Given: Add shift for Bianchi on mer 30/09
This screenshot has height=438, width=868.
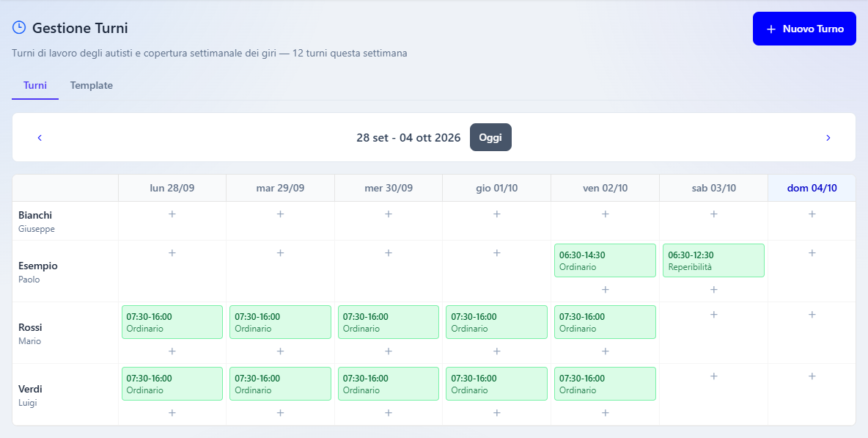Looking at the screenshot, I should click(x=389, y=213).
